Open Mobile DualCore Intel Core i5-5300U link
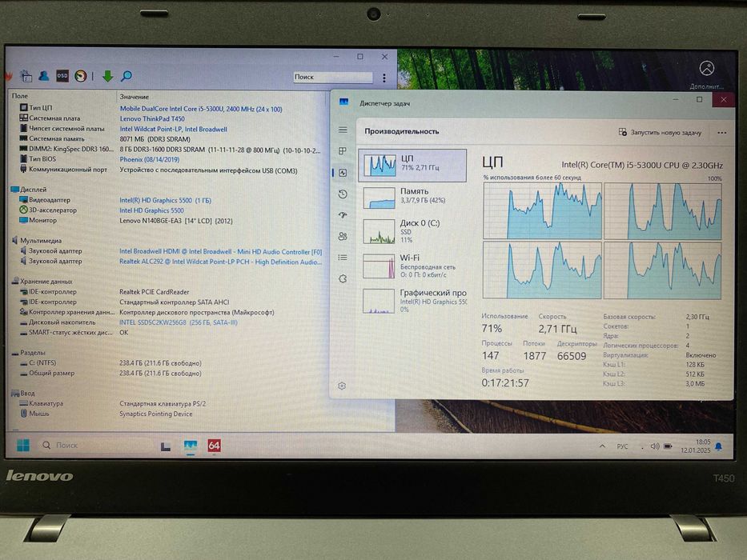 (x=201, y=109)
